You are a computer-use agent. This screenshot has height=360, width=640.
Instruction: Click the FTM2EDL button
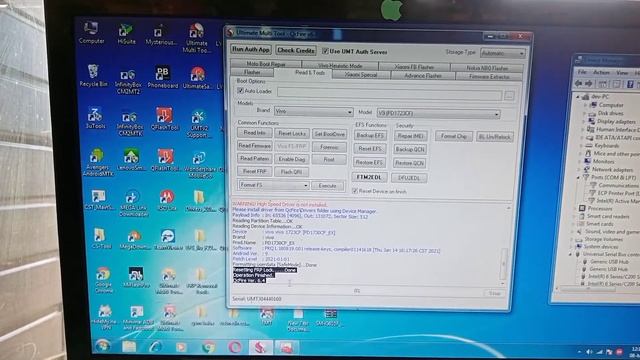click(x=369, y=177)
